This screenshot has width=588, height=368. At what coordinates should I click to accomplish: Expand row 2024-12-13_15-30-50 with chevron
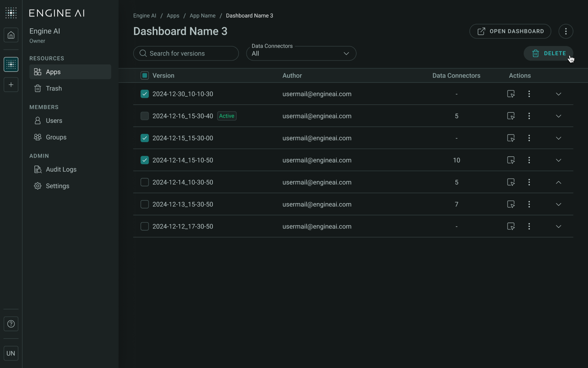click(x=559, y=204)
